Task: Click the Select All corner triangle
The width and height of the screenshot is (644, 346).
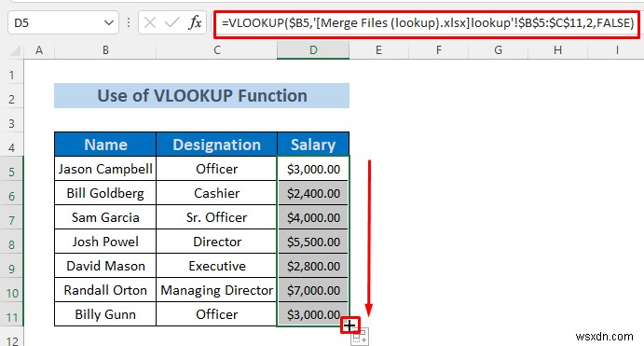Action: tap(15, 51)
